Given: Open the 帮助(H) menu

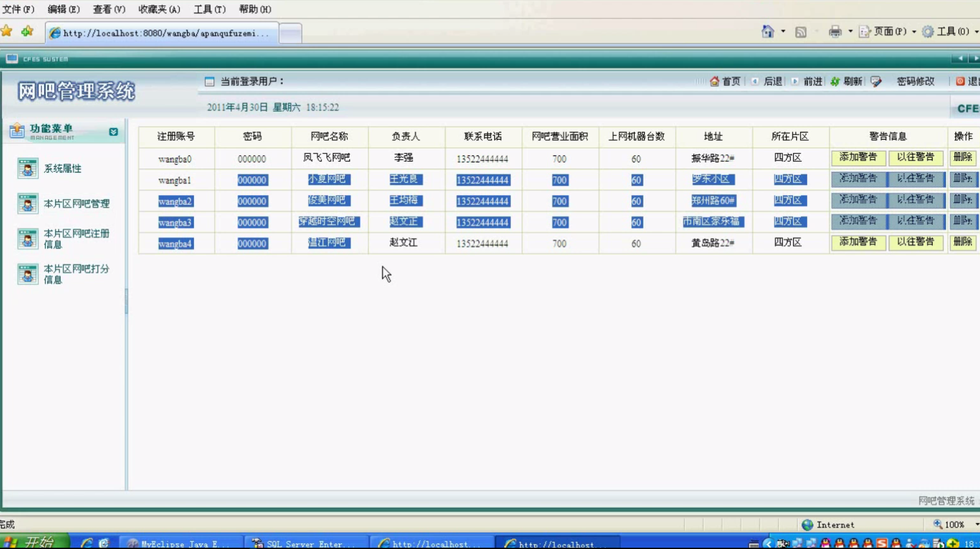Looking at the screenshot, I should tap(255, 9).
